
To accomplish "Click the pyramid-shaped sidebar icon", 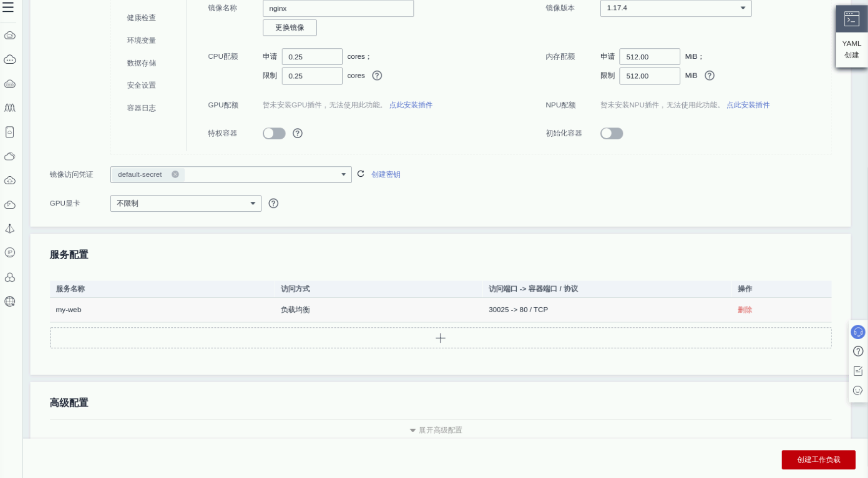I will pos(10,229).
